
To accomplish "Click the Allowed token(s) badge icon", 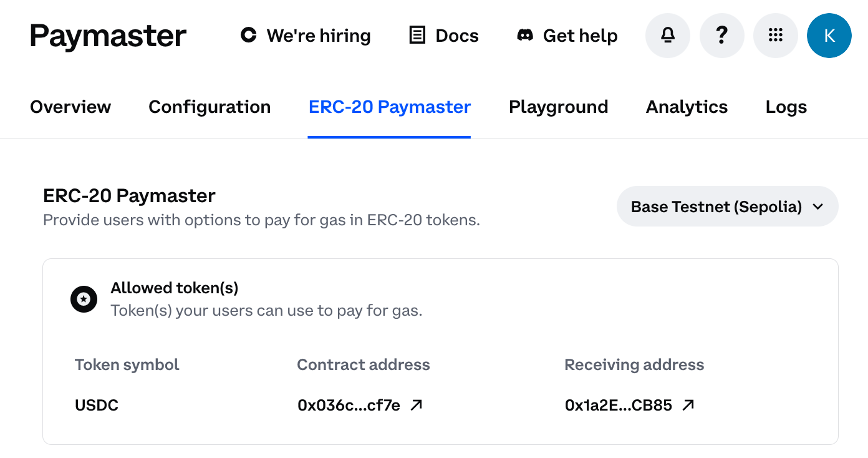I will coord(84,299).
